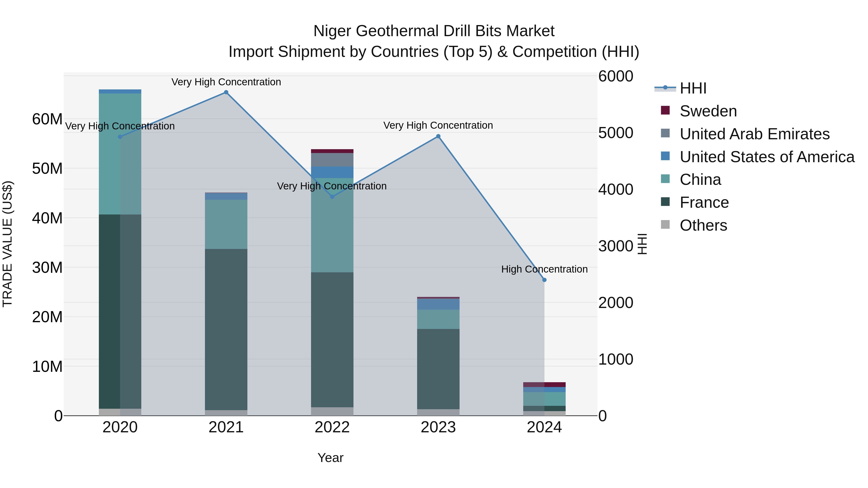The height and width of the screenshot is (488, 868).
Task: Click the TRADE VALUE (US$) axis title
Action: point(7,244)
